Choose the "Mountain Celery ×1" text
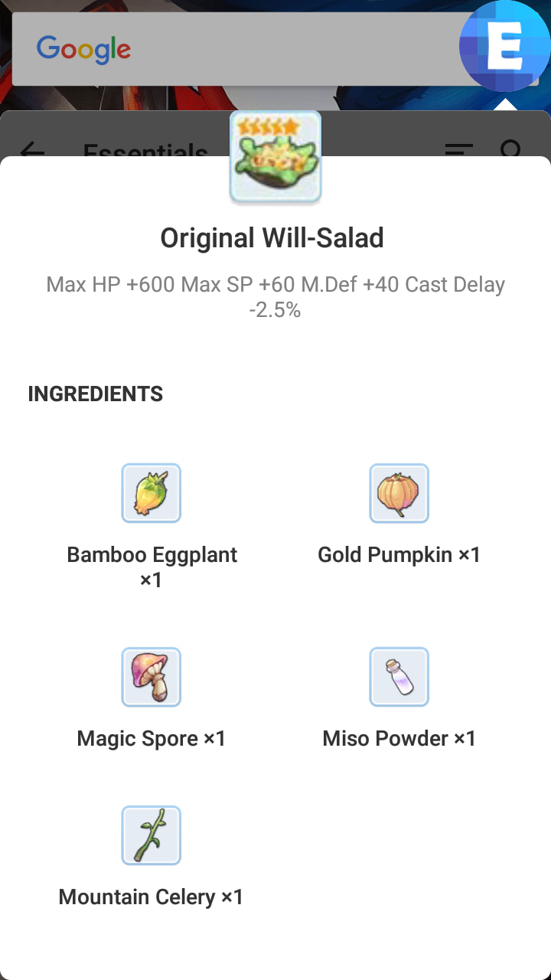 152,897
